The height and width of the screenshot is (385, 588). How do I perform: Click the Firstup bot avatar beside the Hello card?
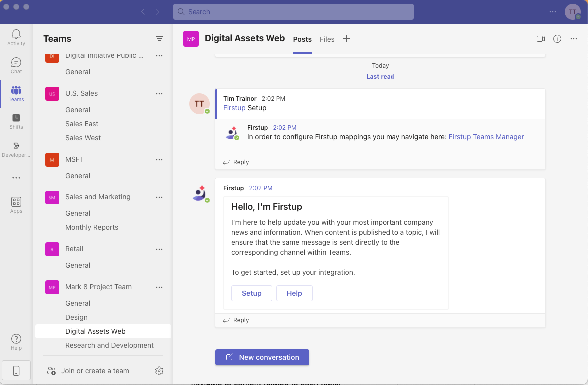(200, 193)
